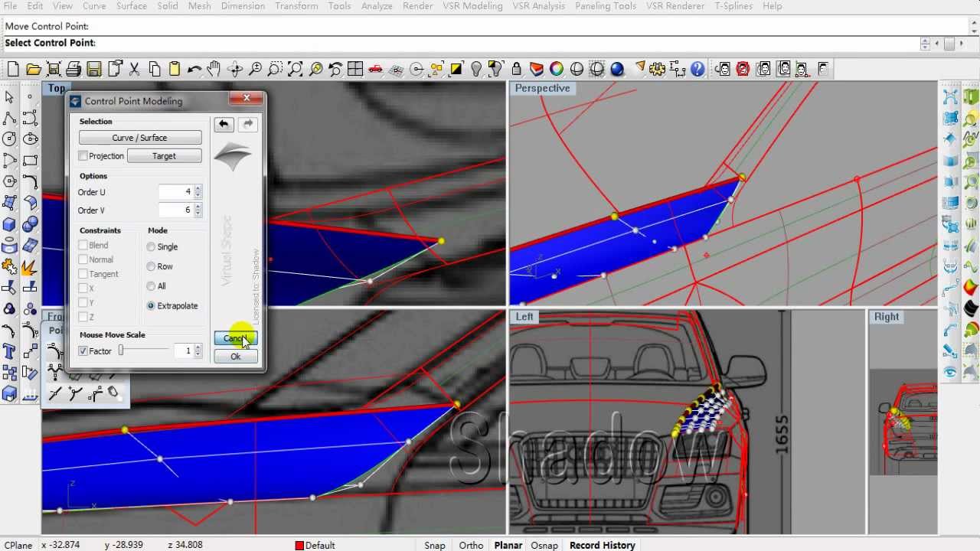Viewport: 980px width, 551px height.
Task: Select the Extrapolate mode radio button
Action: 151,306
